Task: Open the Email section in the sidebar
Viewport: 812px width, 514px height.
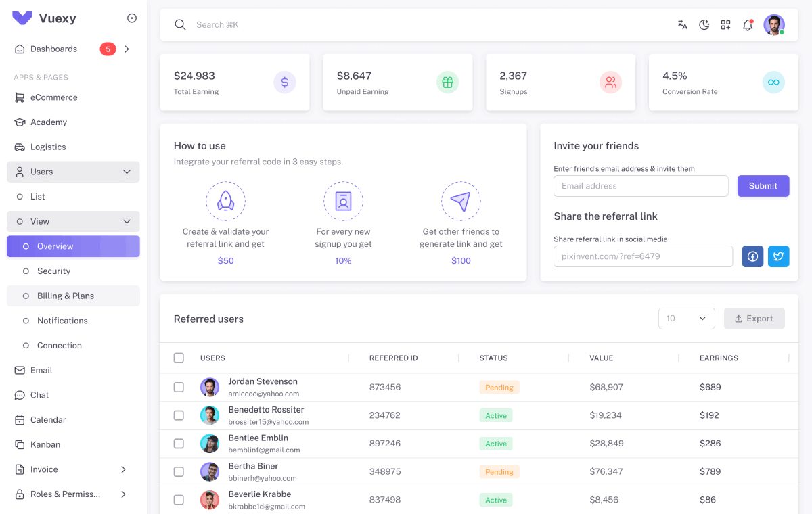Action: point(41,370)
